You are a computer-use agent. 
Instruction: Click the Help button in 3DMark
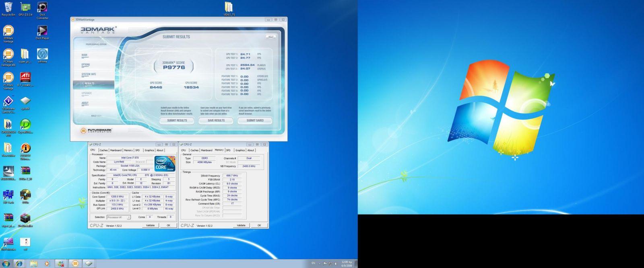coord(270,37)
